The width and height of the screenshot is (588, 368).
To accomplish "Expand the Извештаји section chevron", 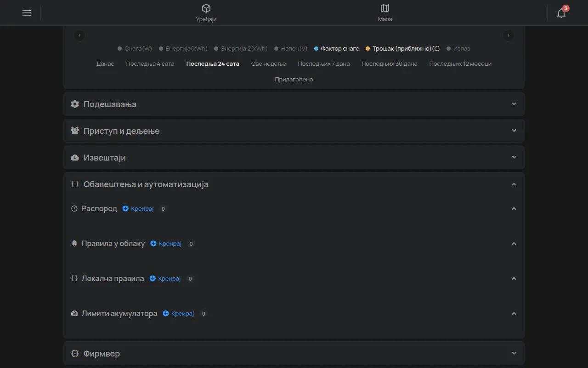I will (x=514, y=157).
